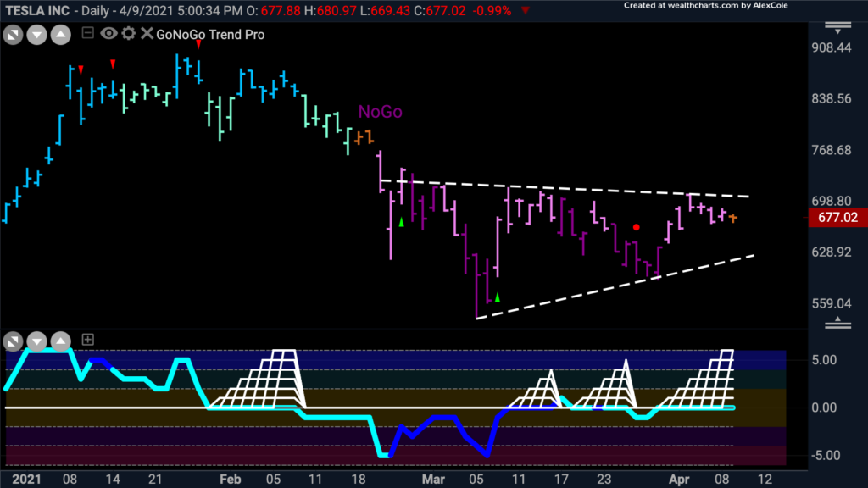Click the Mar label on the date axis

click(x=433, y=480)
